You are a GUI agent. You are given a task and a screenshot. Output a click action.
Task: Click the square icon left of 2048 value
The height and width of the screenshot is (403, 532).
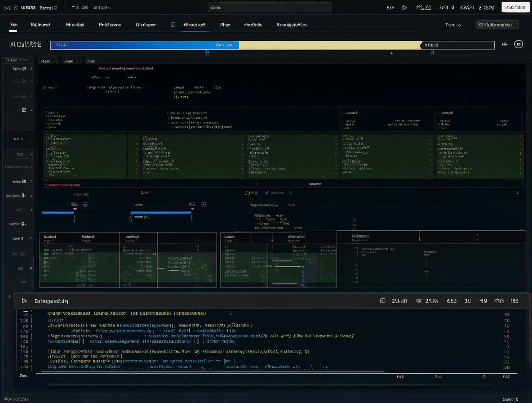coord(382,301)
